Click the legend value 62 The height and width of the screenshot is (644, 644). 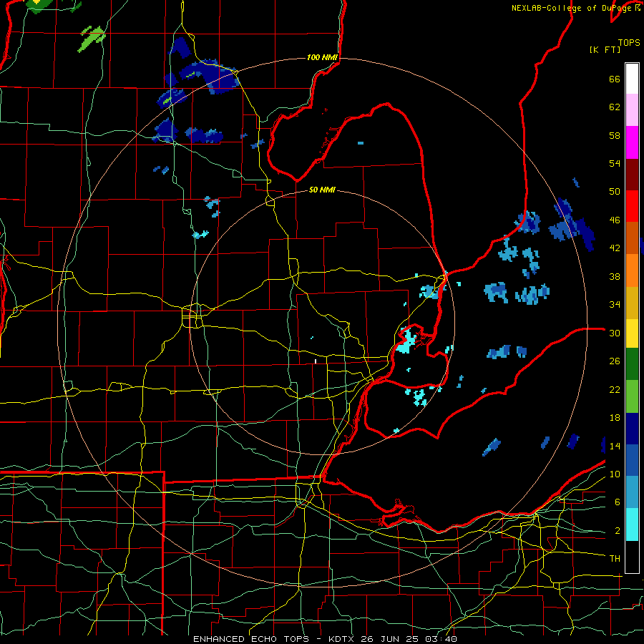(615, 107)
